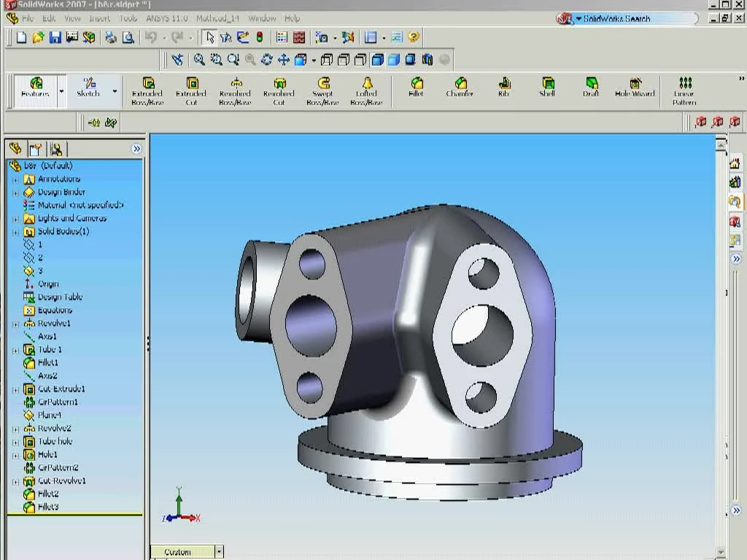Click the Print icon
The height and width of the screenshot is (560, 747).
point(111,37)
